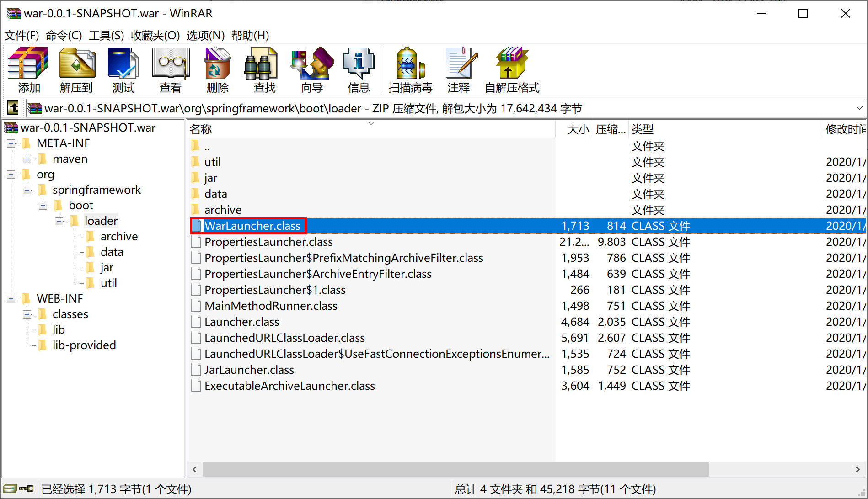Collapse the META-INF tree node
This screenshot has height=499, width=868.
(11, 143)
